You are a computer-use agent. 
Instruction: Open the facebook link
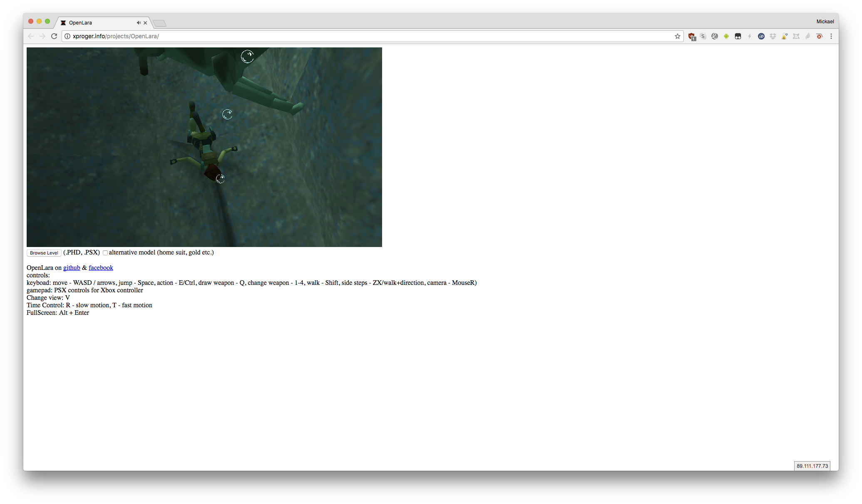[x=101, y=268]
